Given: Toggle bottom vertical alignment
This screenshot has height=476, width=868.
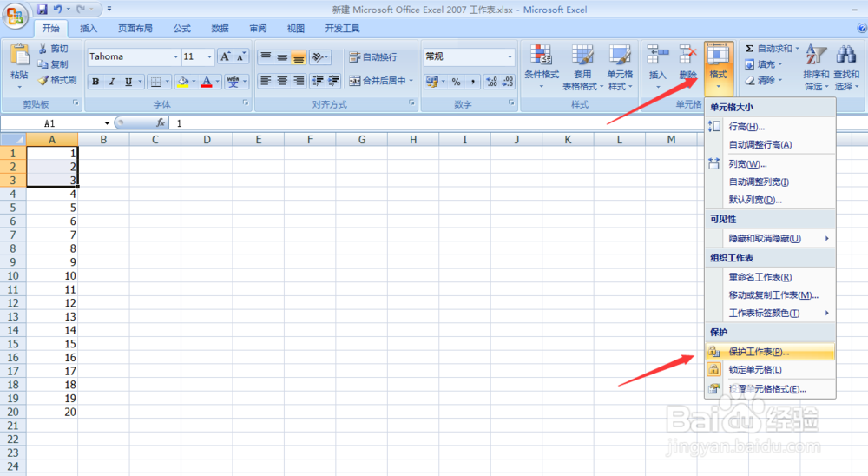Looking at the screenshot, I should coord(299,56).
